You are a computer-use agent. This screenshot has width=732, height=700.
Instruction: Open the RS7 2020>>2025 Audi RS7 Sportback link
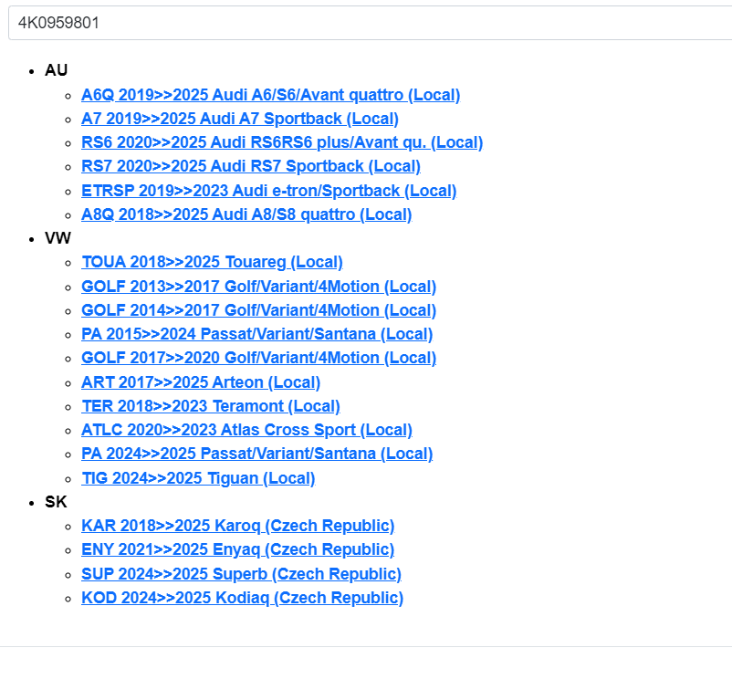250,166
